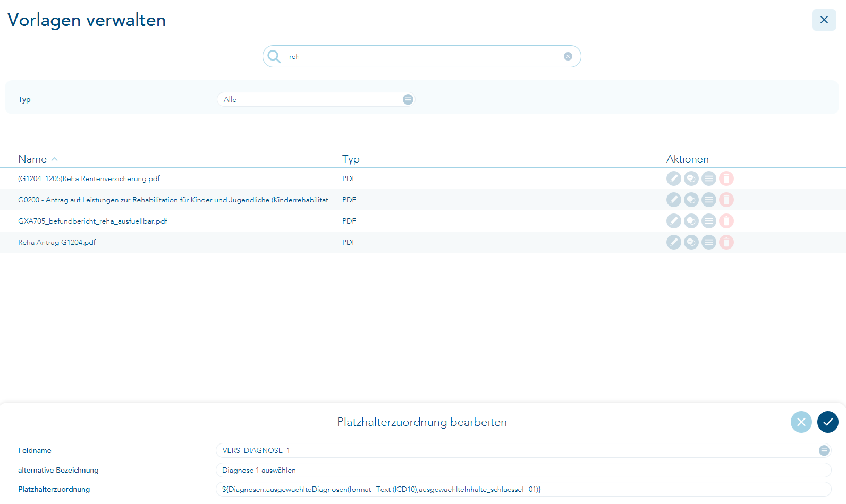This screenshot has height=504, width=846.
Task: Click the Platzhalterzuordnung expression field
Action: coord(523,489)
